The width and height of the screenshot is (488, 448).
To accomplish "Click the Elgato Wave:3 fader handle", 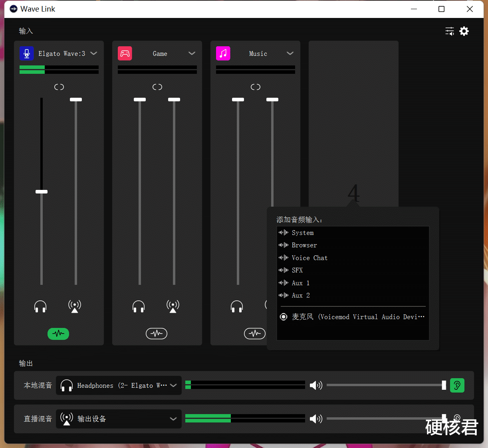I will pos(41,192).
